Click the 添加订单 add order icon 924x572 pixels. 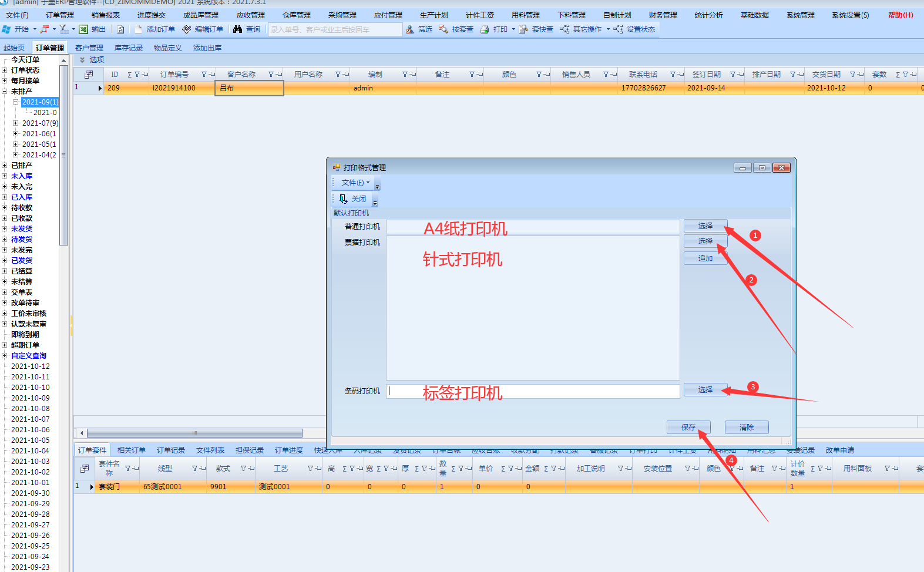click(139, 29)
